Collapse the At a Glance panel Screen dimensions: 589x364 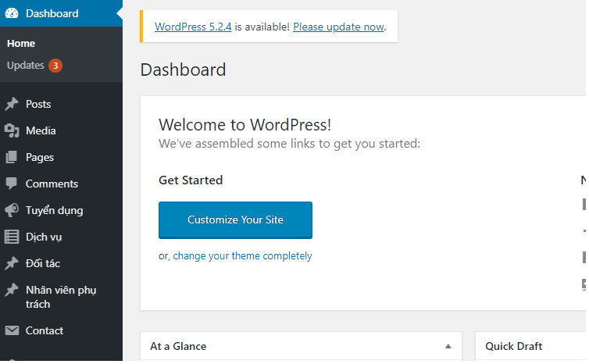pos(448,346)
